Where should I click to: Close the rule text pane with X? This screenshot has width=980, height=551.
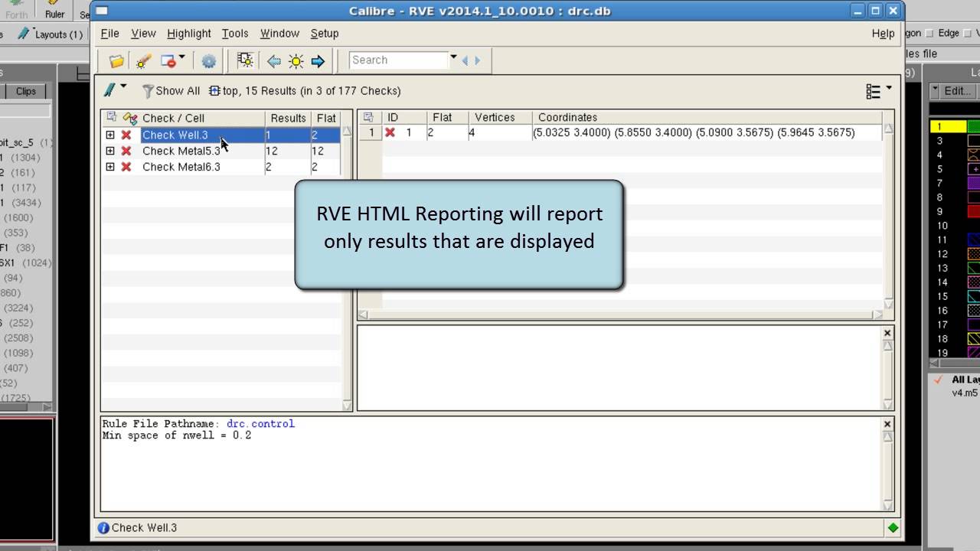point(887,424)
